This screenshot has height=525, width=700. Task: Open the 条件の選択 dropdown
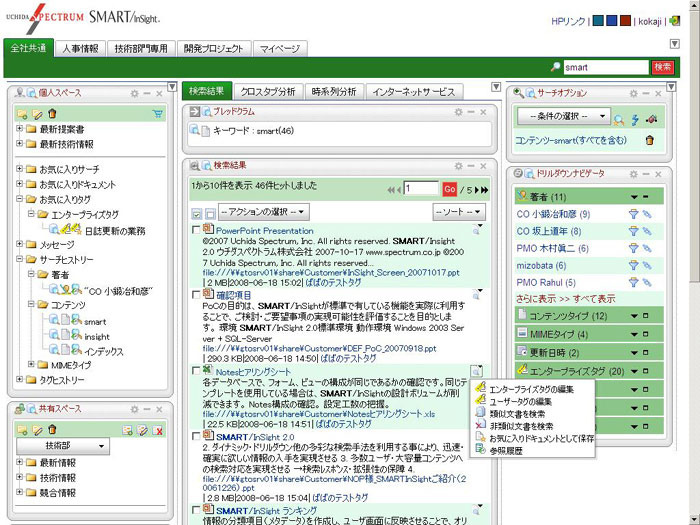point(563,116)
